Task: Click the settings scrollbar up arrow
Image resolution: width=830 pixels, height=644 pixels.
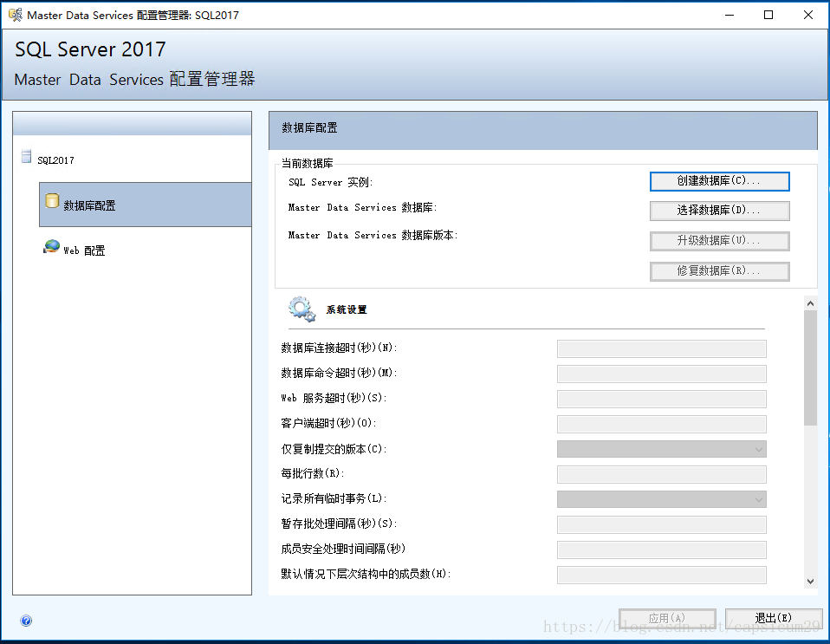Action: pyautogui.click(x=810, y=303)
